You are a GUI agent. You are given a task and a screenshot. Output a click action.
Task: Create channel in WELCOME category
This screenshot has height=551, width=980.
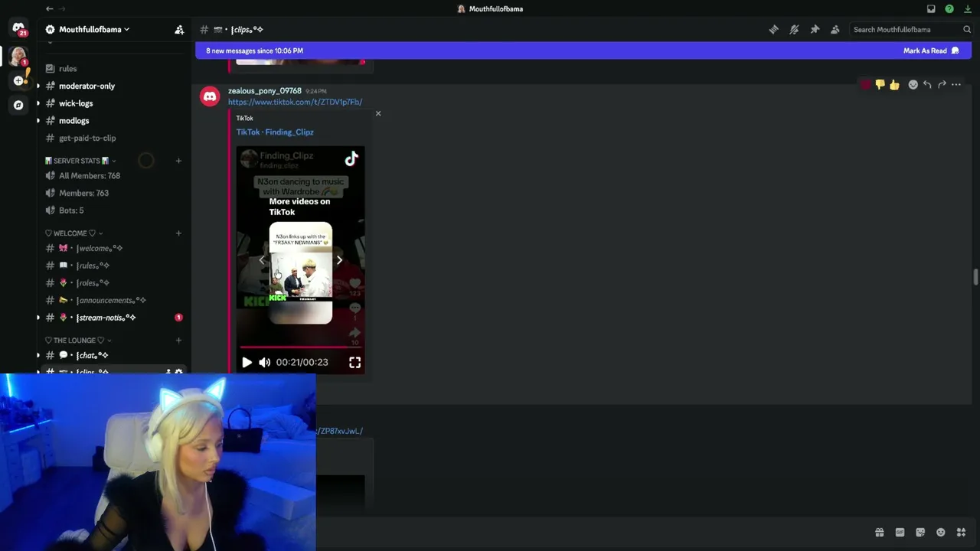[x=178, y=233]
